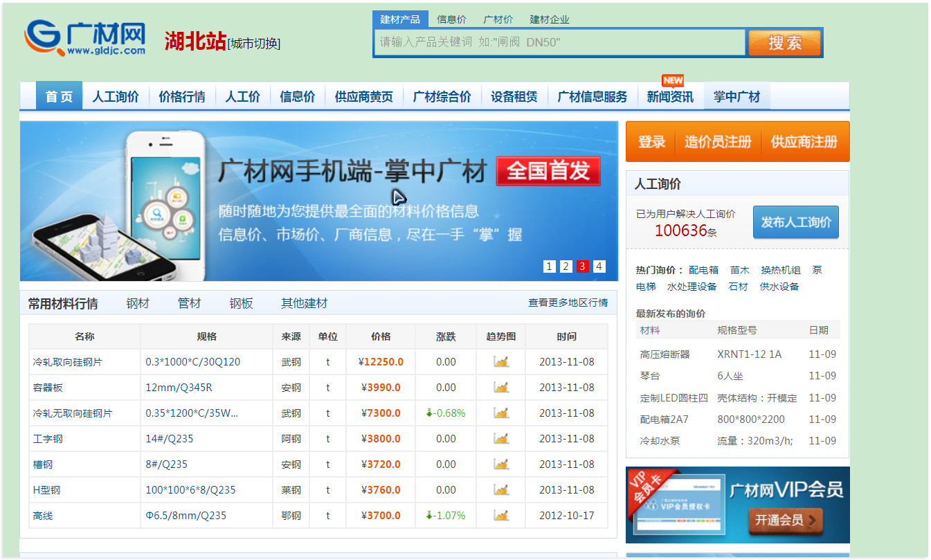Viewport: 931px width, 560px height.
Task: Open hot inquiry link 供水设备
Action: point(779,287)
